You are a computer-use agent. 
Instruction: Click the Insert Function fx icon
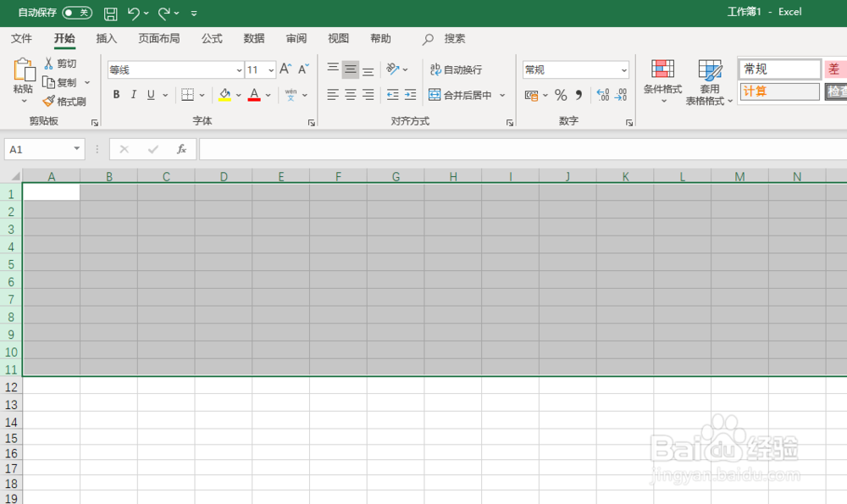(181, 149)
